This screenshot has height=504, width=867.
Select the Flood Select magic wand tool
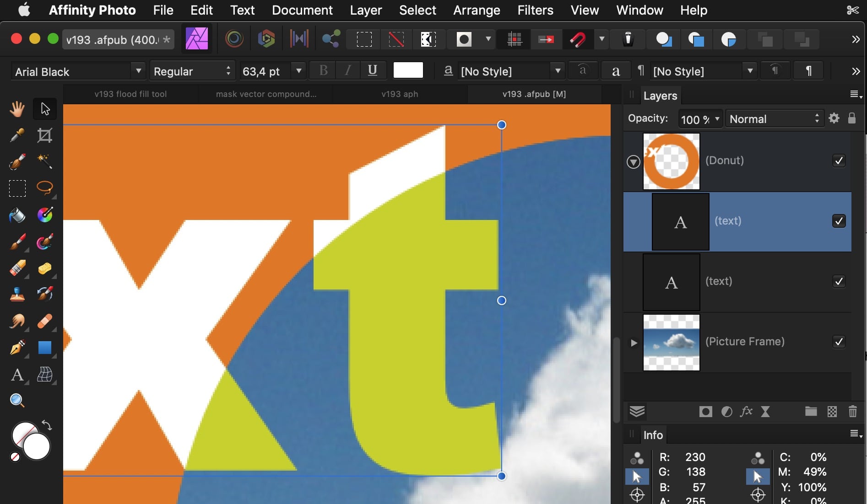pos(45,162)
